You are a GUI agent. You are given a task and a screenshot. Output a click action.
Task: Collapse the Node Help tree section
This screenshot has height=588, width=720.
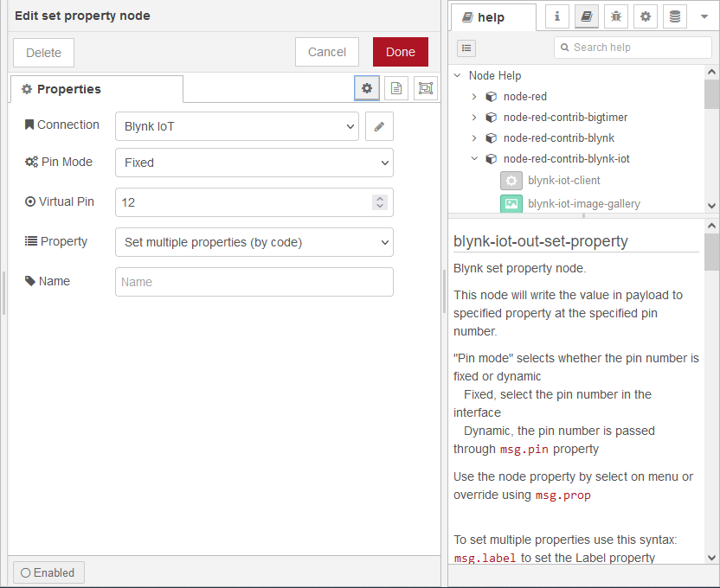tap(457, 76)
